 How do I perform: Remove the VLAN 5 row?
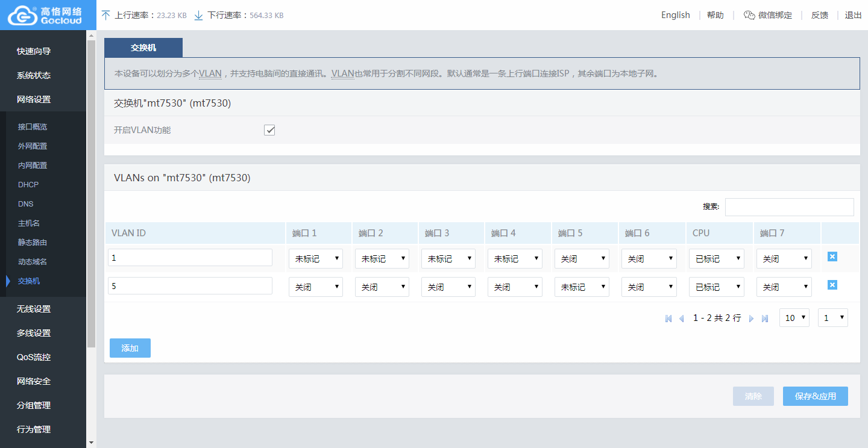click(832, 285)
